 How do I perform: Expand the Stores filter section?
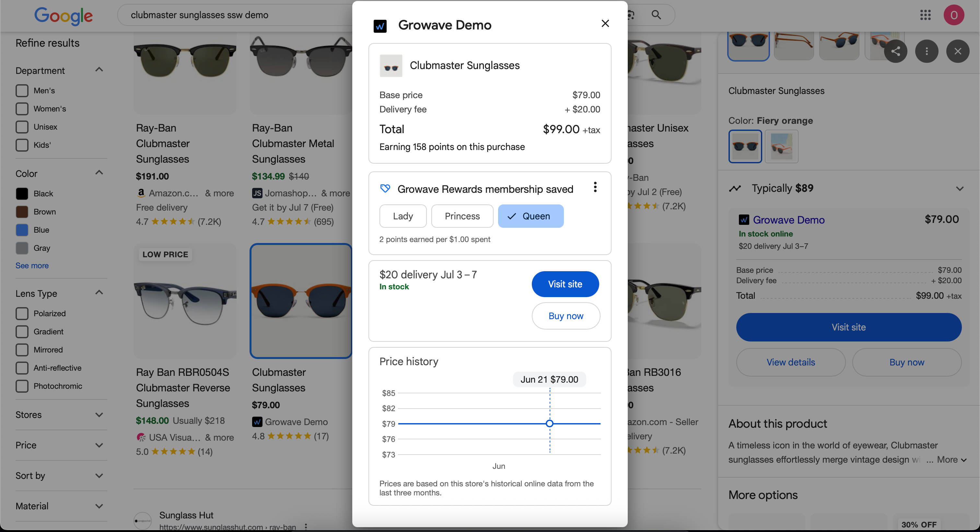pos(99,415)
